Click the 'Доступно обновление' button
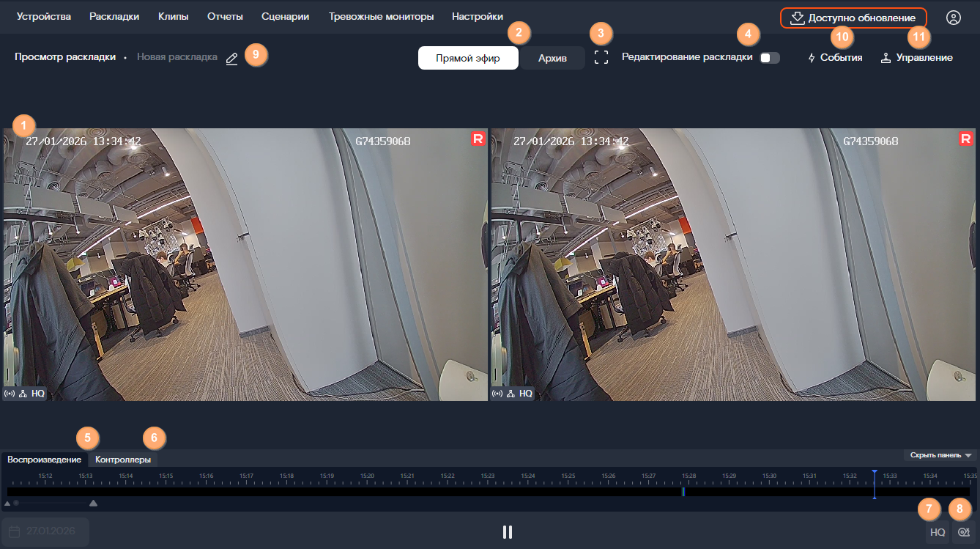Viewport: 980px width, 549px height. (853, 18)
